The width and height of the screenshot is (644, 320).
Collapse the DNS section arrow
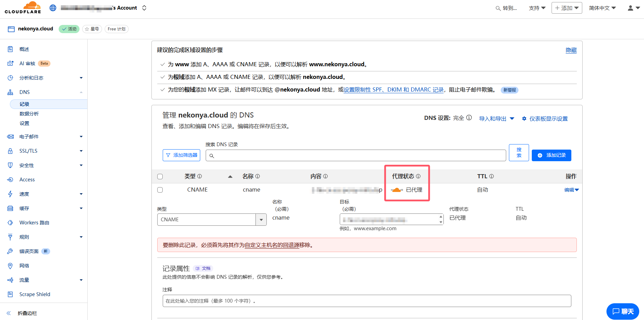[81, 92]
